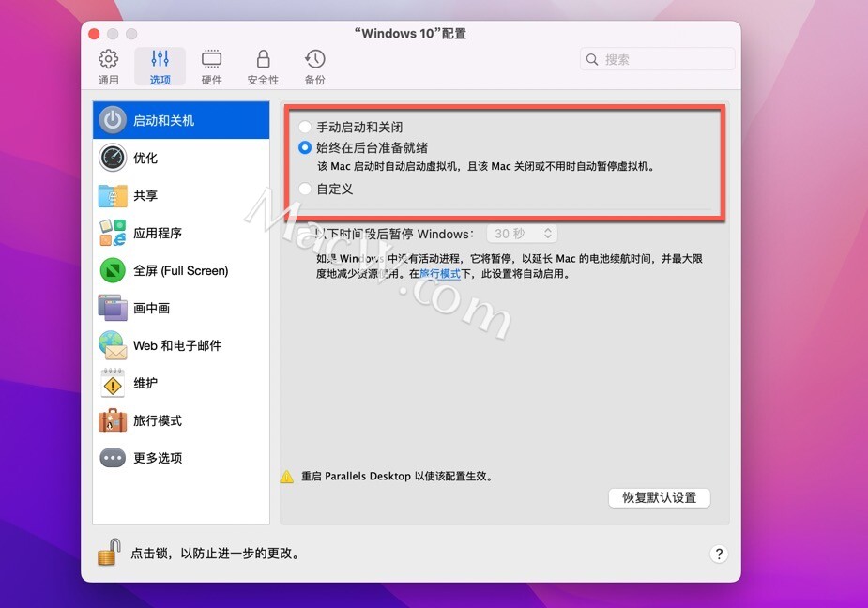The height and width of the screenshot is (608, 868).
Task: Click the 维护 warning calendar icon
Action: [113, 383]
